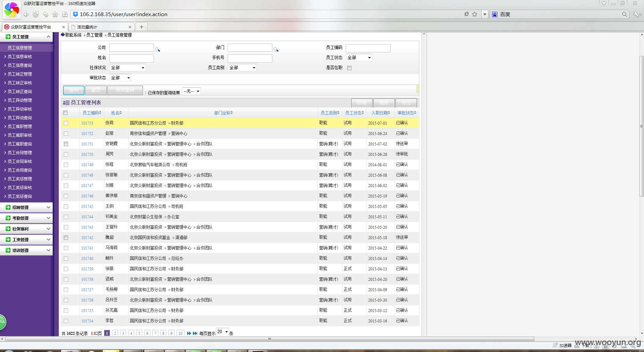Tick the select-all checkbox in table header
This screenshot has width=644, height=352.
65,113
